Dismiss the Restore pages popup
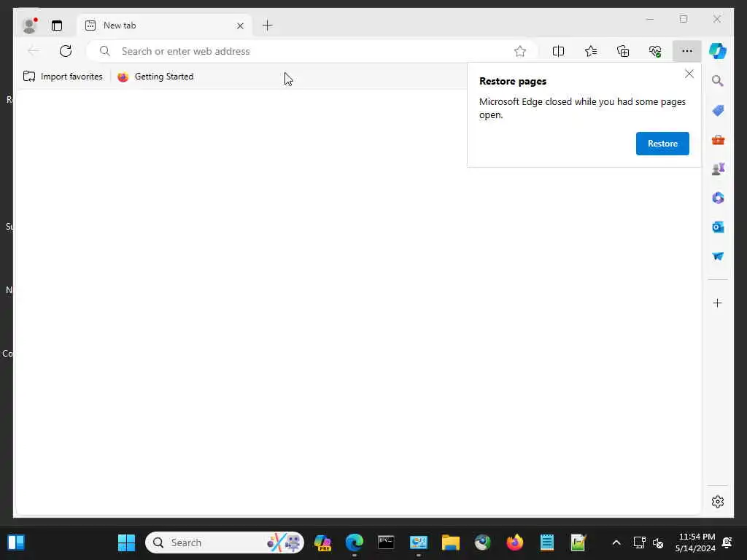Image resolution: width=747 pixels, height=560 pixels. click(x=689, y=74)
